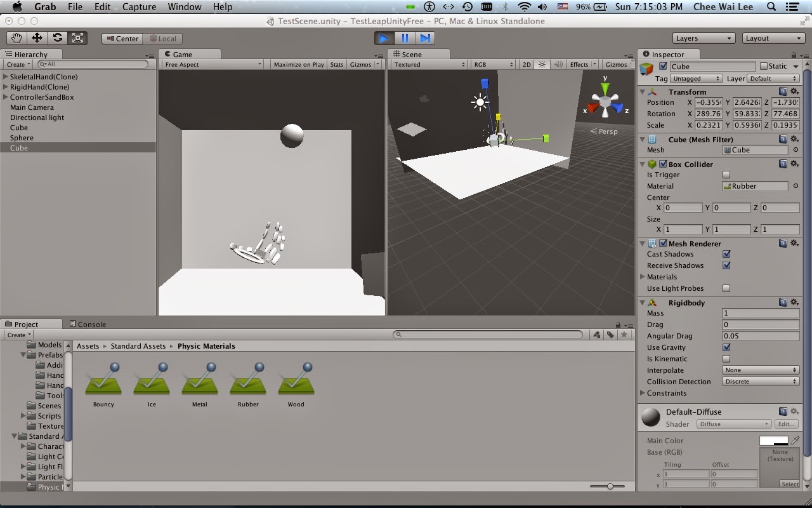Uncheck Use Gravity checkbox

[x=726, y=347]
